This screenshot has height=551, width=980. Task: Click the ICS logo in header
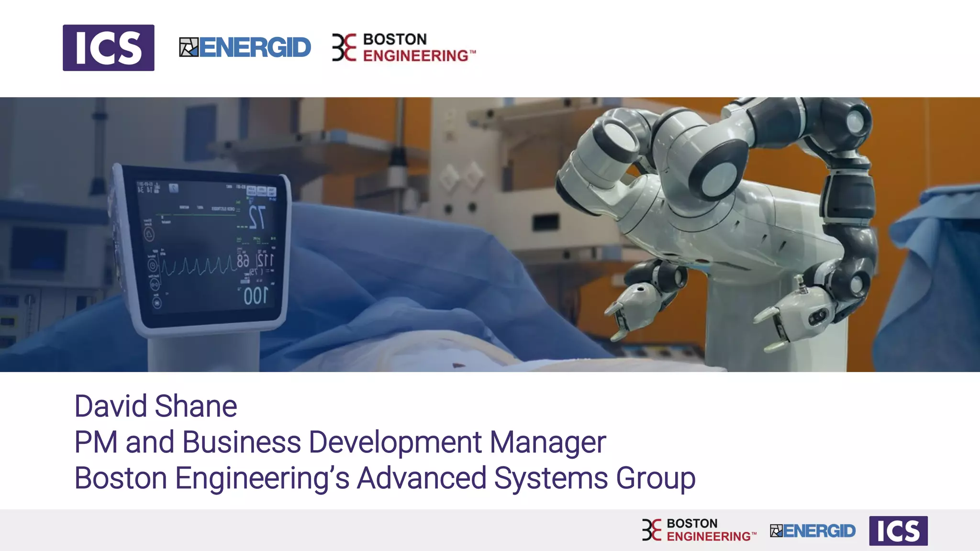(x=108, y=48)
